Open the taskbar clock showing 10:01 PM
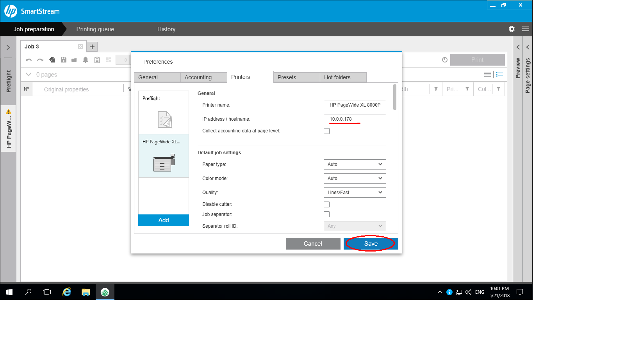The width and height of the screenshot is (617, 364). tap(499, 292)
